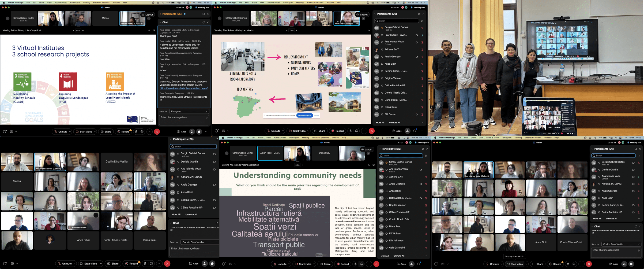Open Breakout Sessions menu in 13:21 menu bar
Screen dimensions: 644x269
pyautogui.click(x=101, y=2)
